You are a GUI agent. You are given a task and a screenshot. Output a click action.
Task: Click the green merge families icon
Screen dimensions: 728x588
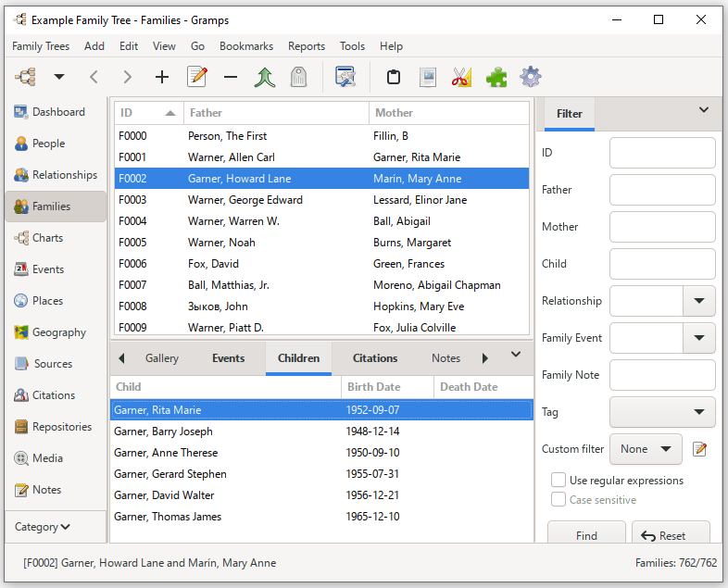point(265,77)
